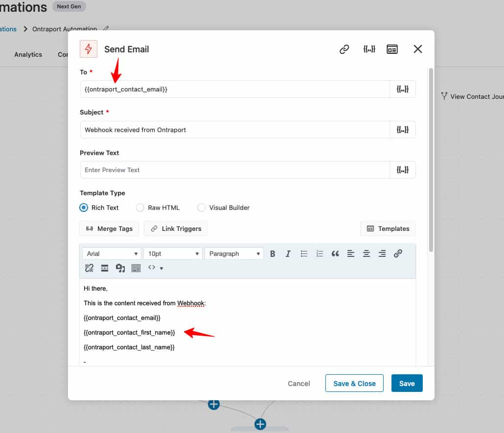
Task: Expand the arrow next to code icon
Action: pyautogui.click(x=161, y=269)
